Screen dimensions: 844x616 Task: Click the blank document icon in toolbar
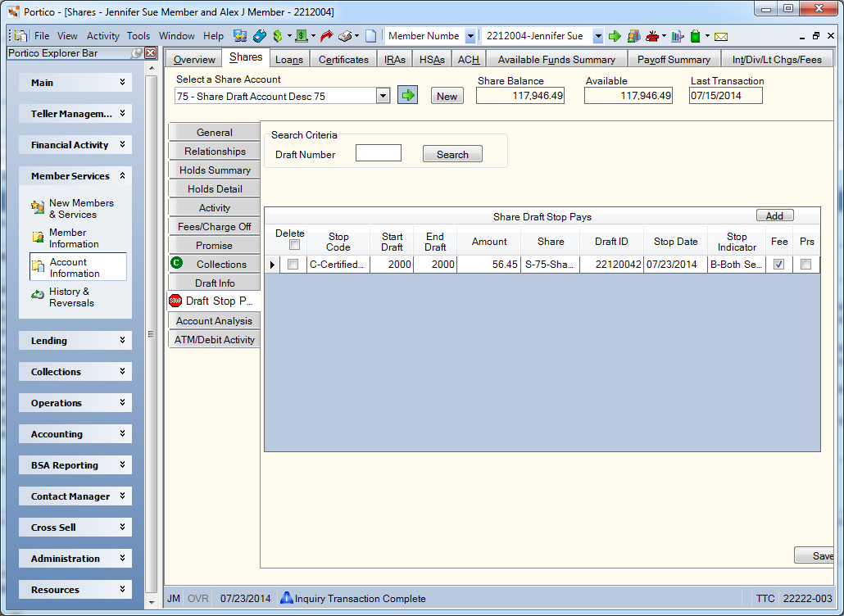point(371,36)
